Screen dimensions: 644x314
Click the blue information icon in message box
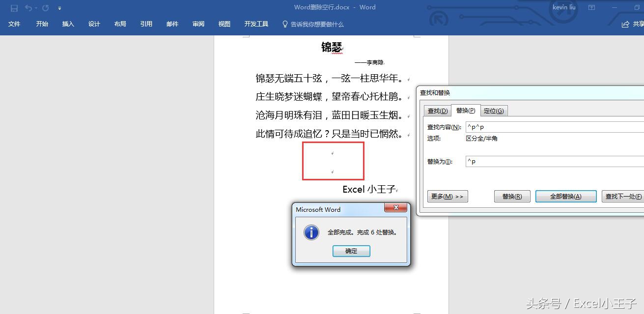pos(311,232)
